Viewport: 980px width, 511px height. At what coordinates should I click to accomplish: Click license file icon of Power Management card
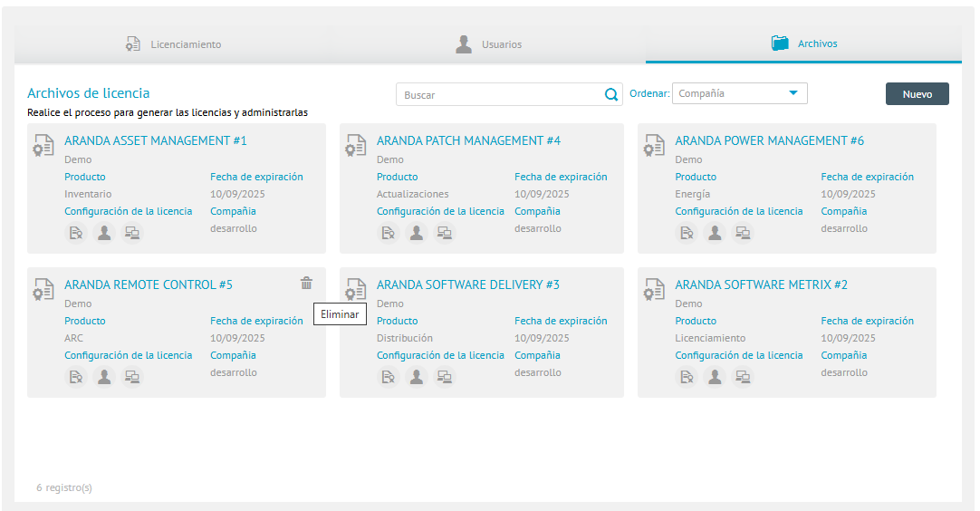click(654, 146)
